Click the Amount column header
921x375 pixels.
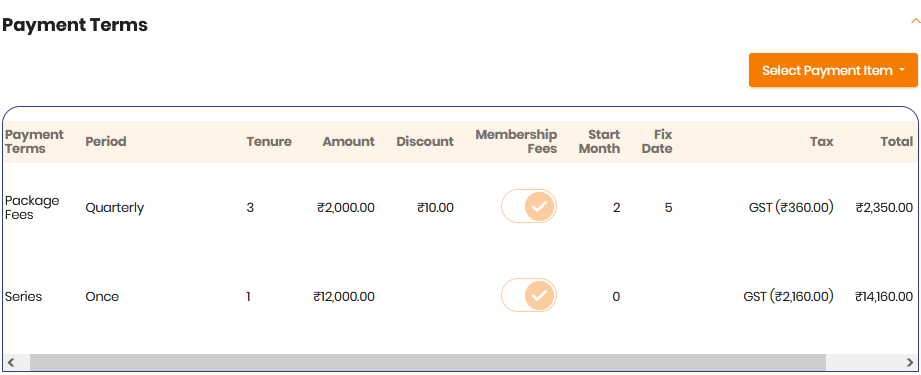[348, 142]
